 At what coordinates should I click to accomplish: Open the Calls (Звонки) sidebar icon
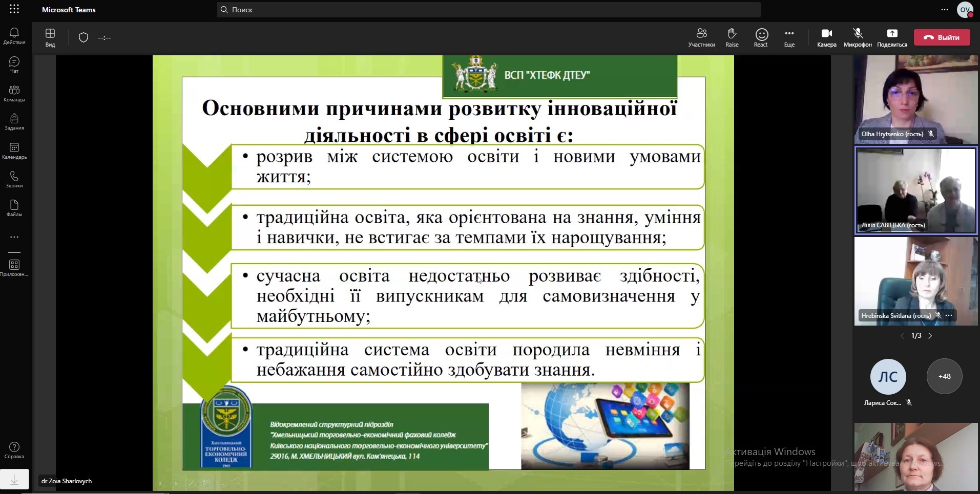pos(14,179)
